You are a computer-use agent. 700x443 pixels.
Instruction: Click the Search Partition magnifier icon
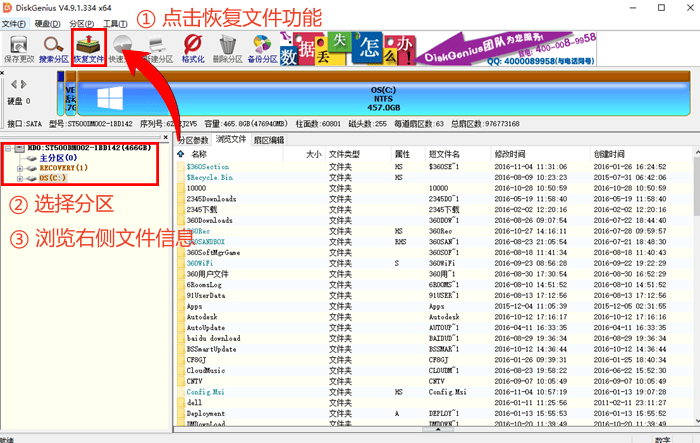[x=54, y=49]
